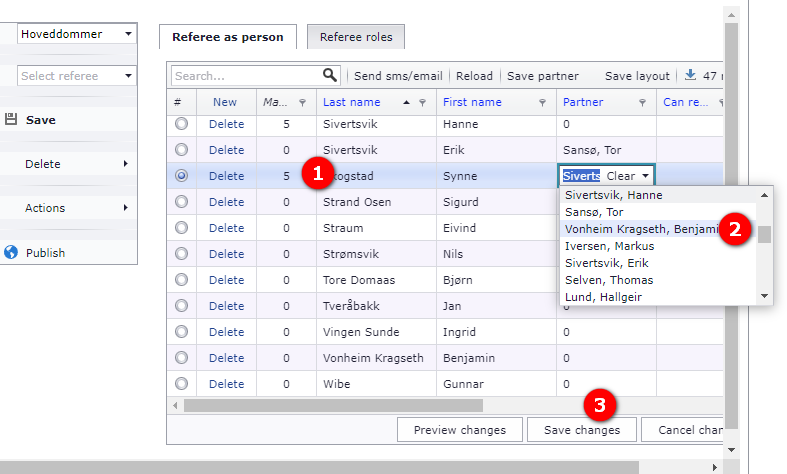Click the partner list scroll up arrow
Image resolution: width=787 pixels, height=474 pixels.
[764, 195]
